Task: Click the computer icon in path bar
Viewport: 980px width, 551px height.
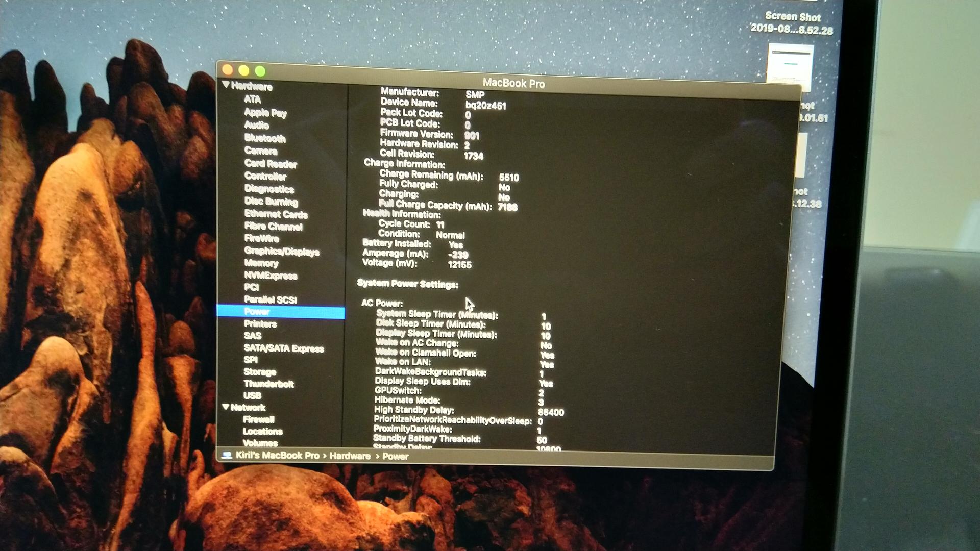Action: point(227,455)
